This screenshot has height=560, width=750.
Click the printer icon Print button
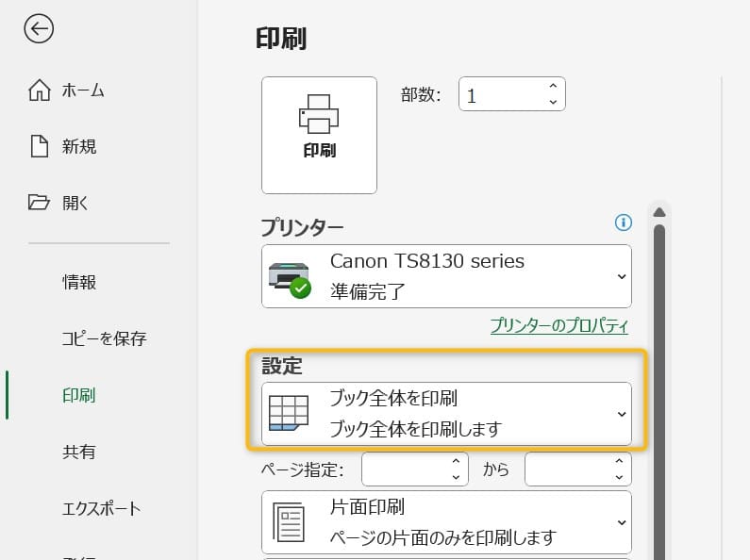click(319, 135)
